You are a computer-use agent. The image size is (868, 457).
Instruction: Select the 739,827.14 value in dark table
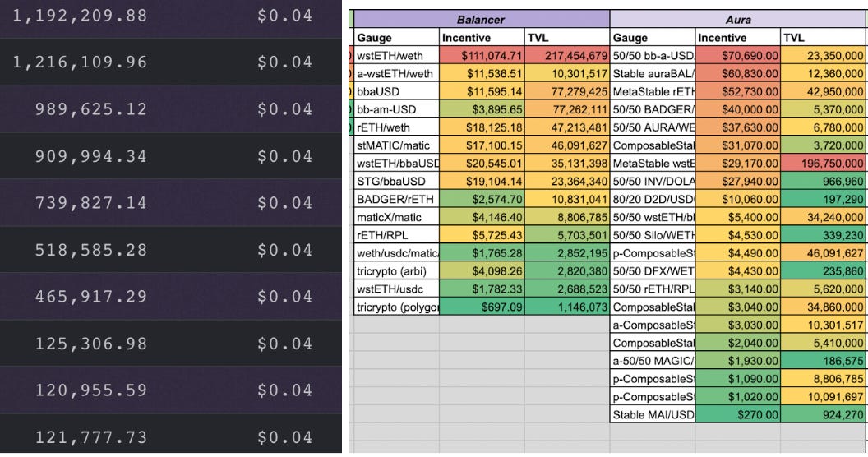[91, 203]
